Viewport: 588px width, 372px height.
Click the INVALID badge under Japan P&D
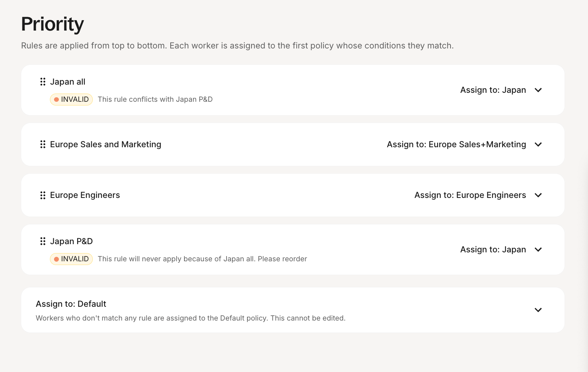71,259
